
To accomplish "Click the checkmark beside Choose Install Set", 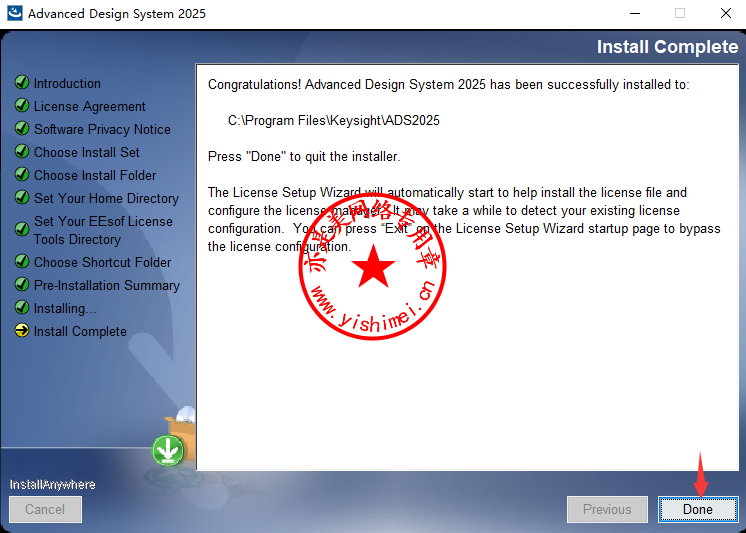I will pyautogui.click(x=22, y=151).
